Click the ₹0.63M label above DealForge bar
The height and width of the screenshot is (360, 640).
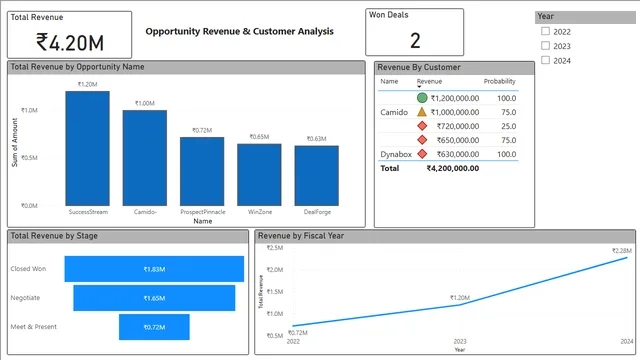(316, 139)
